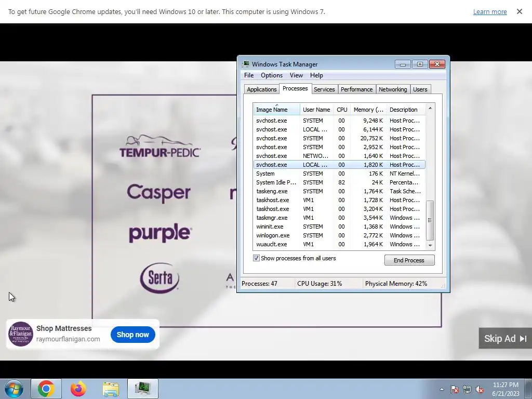The width and height of the screenshot is (532, 399).
Task: Switch to the Networking tab
Action: point(393,89)
